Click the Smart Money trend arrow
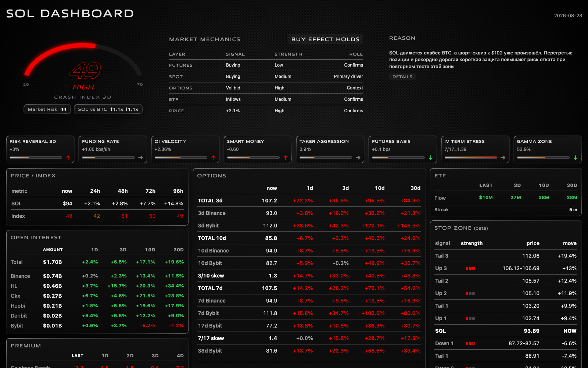Viewport: 588px width, 368px height. 286,158
